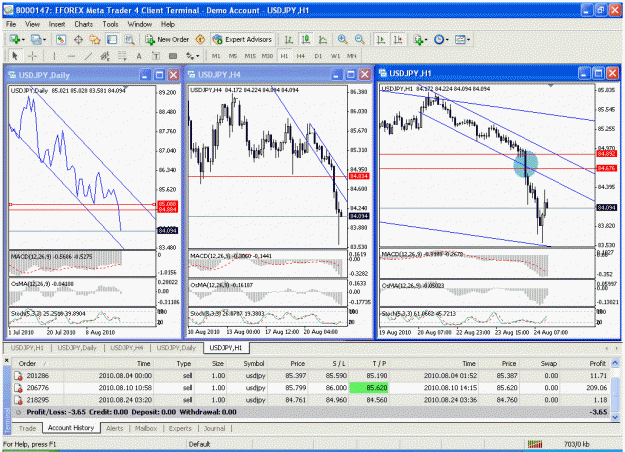Image resolution: width=625 pixels, height=452 pixels.
Task: Open the Data Window crosshair-circle icon
Action: point(78,39)
